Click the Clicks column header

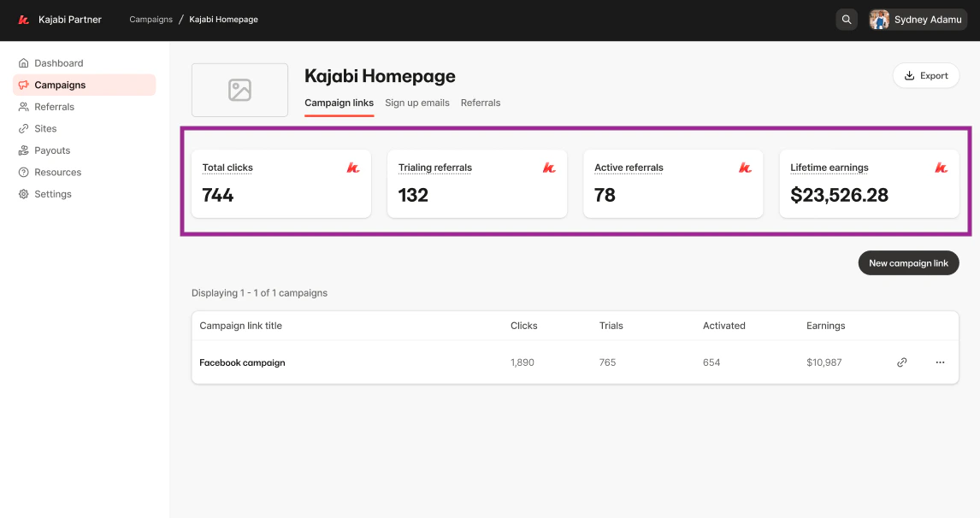pos(523,326)
